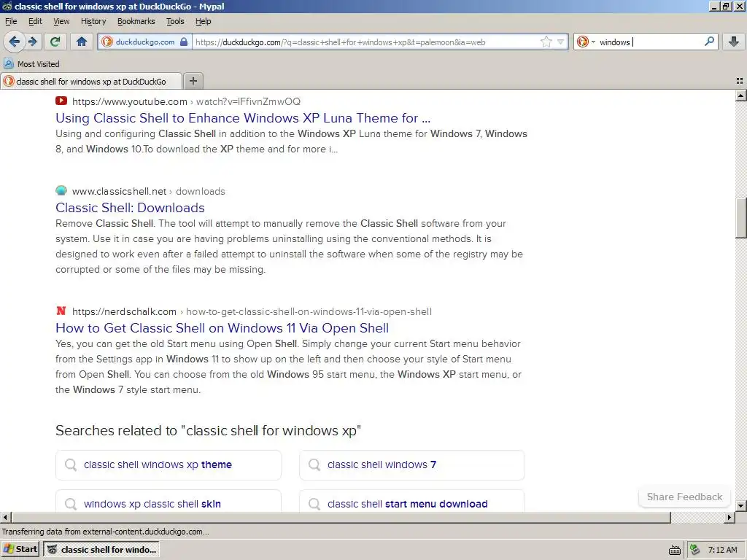Open the View menu

(61, 21)
